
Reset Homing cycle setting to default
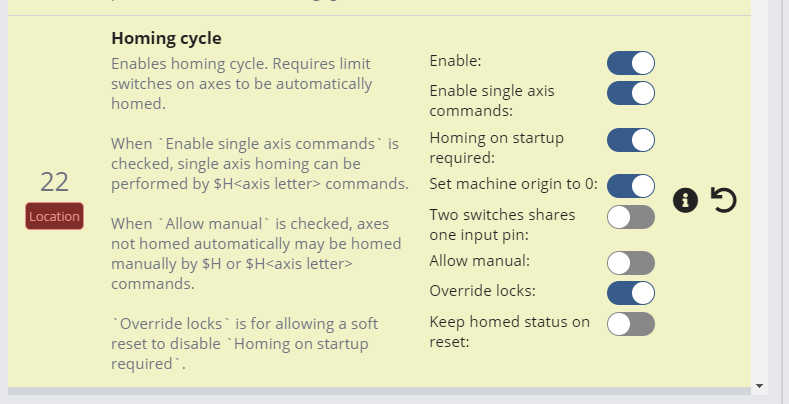(x=723, y=201)
